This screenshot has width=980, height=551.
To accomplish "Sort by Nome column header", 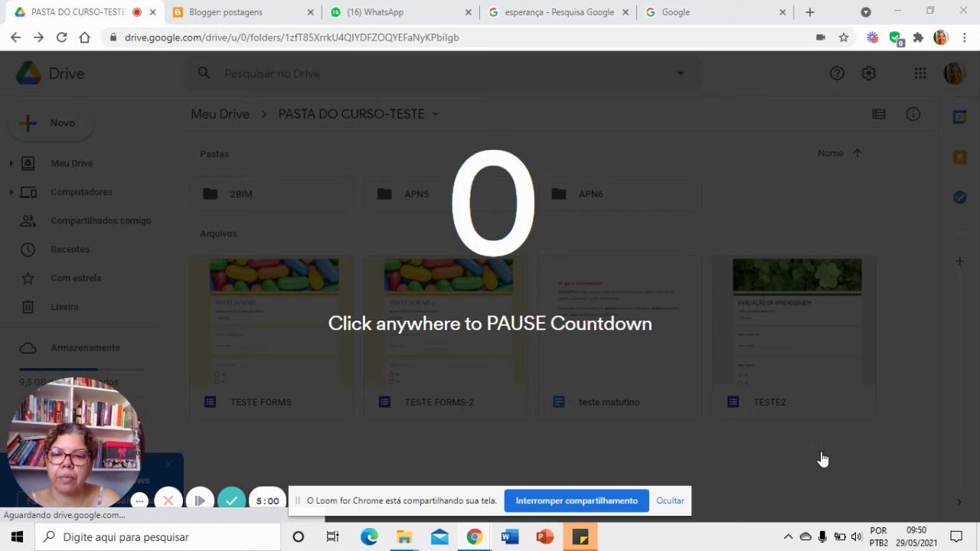I will point(830,153).
